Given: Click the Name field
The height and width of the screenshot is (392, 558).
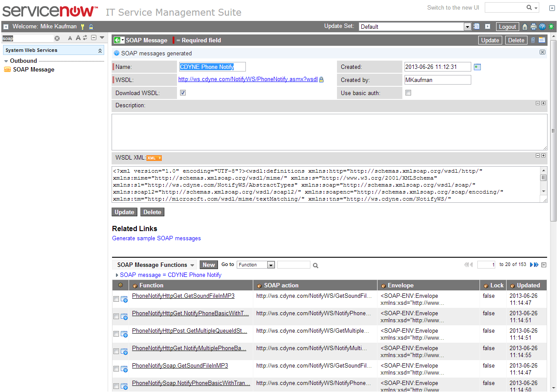Looking at the screenshot, I should [x=212, y=67].
